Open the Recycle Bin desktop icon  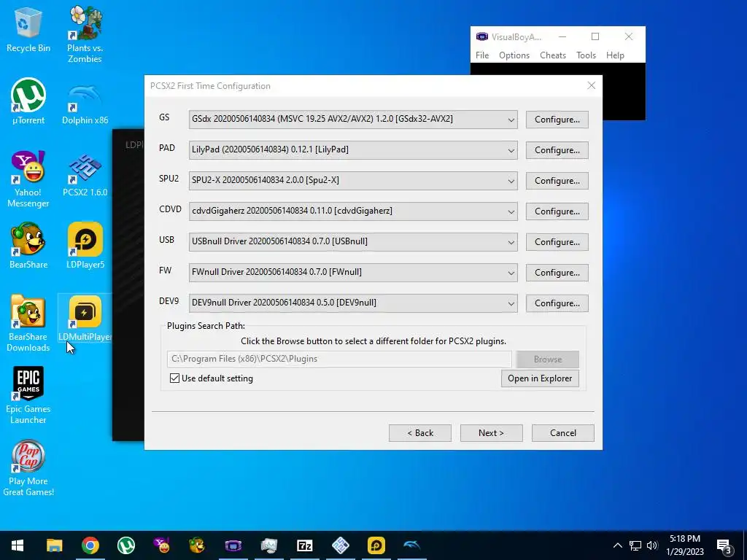(28, 31)
